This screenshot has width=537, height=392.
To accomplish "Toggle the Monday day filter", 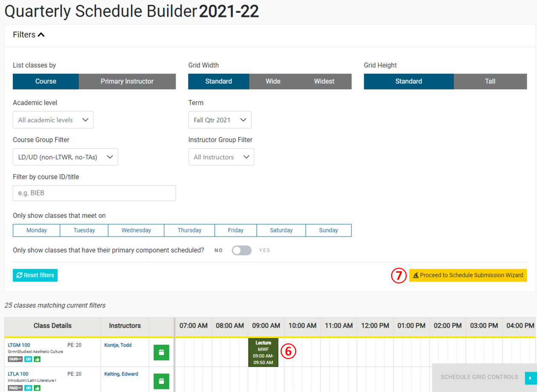I will 36,230.
